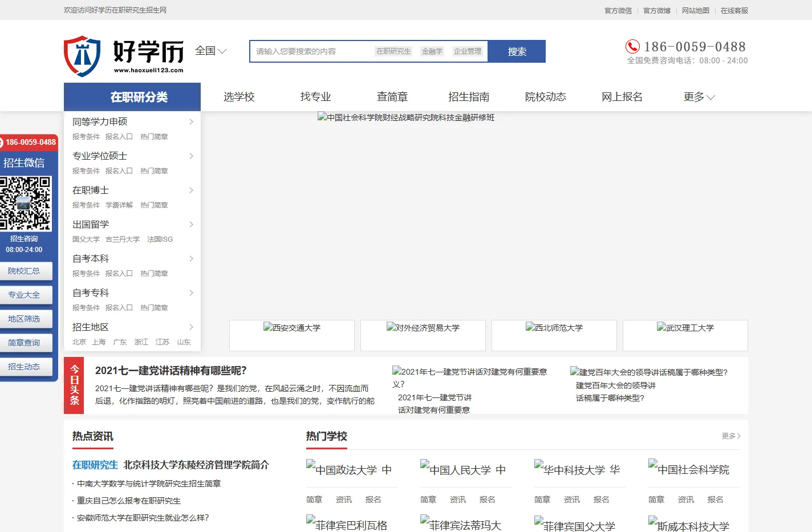Open the 对外经济贸易大学 image card

[423, 335]
